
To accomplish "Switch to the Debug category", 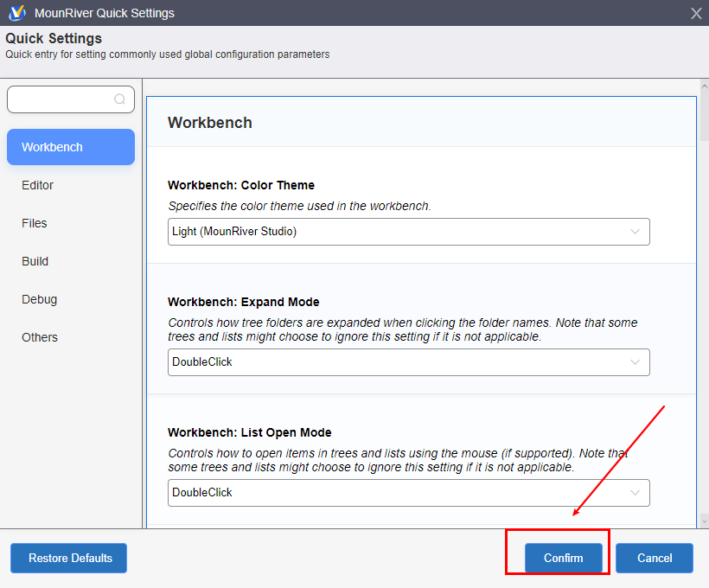I will (39, 299).
